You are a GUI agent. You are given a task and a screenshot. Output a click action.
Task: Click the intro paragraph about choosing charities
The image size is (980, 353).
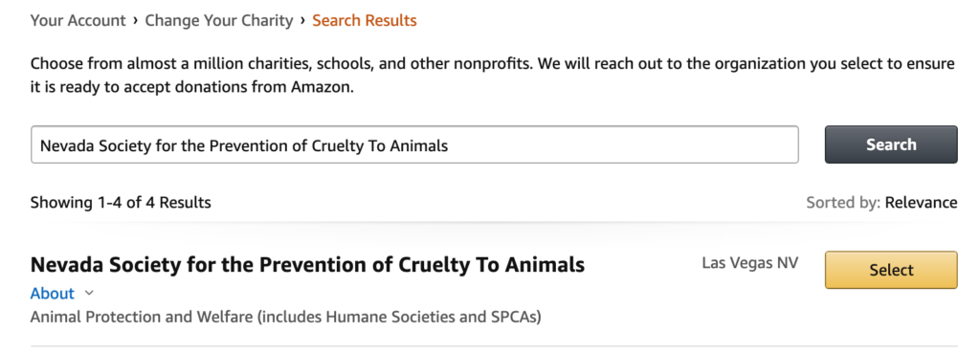click(493, 76)
